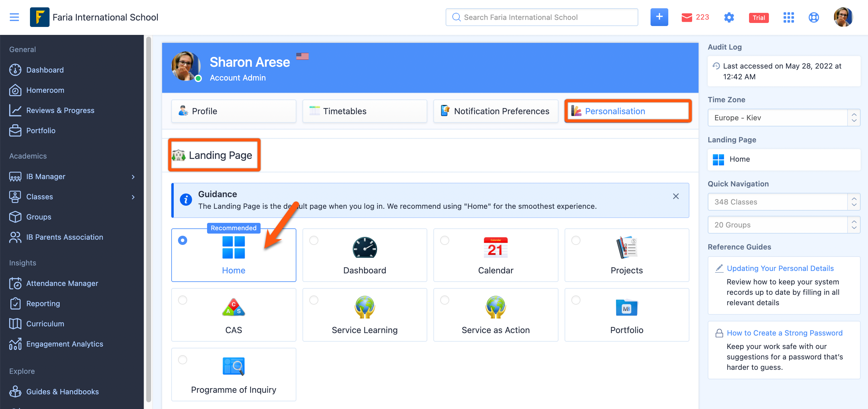Click the Recommended badge on Home
The height and width of the screenshot is (409, 868).
point(233,228)
